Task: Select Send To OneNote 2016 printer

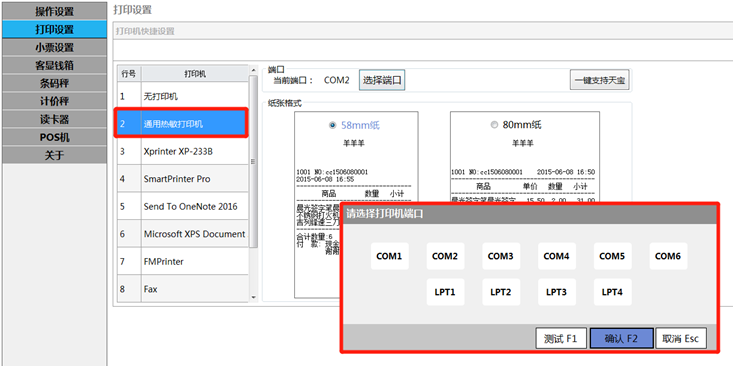Action: click(x=182, y=207)
